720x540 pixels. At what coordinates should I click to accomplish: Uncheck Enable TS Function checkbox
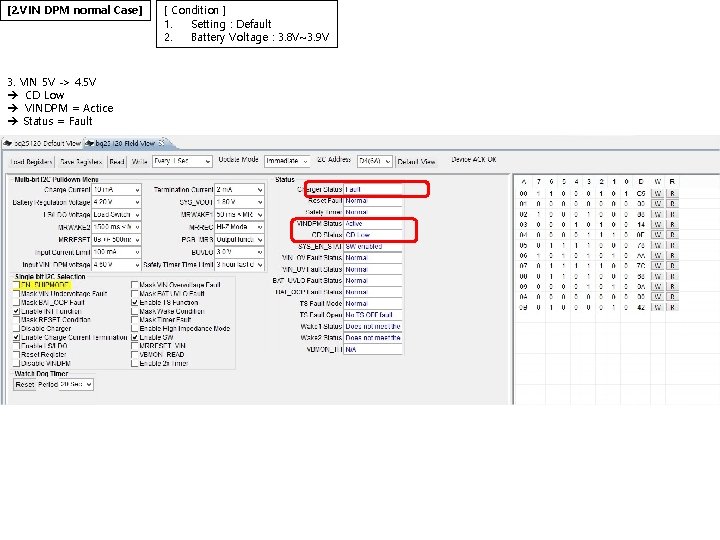(x=135, y=303)
